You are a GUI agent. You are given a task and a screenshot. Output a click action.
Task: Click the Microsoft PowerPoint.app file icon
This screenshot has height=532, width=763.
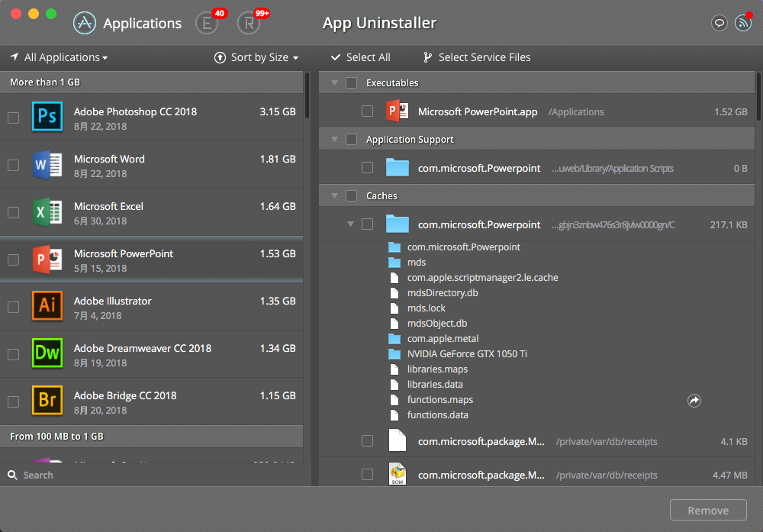tap(397, 111)
